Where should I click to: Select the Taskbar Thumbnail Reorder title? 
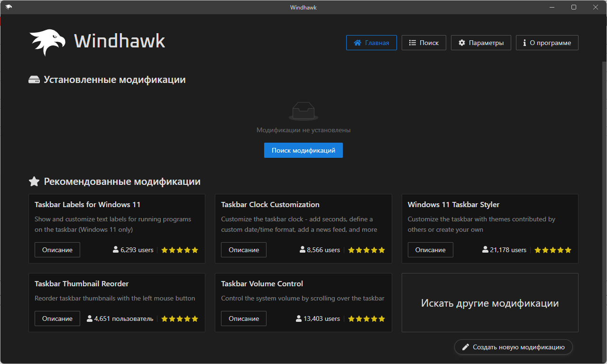pos(82,284)
